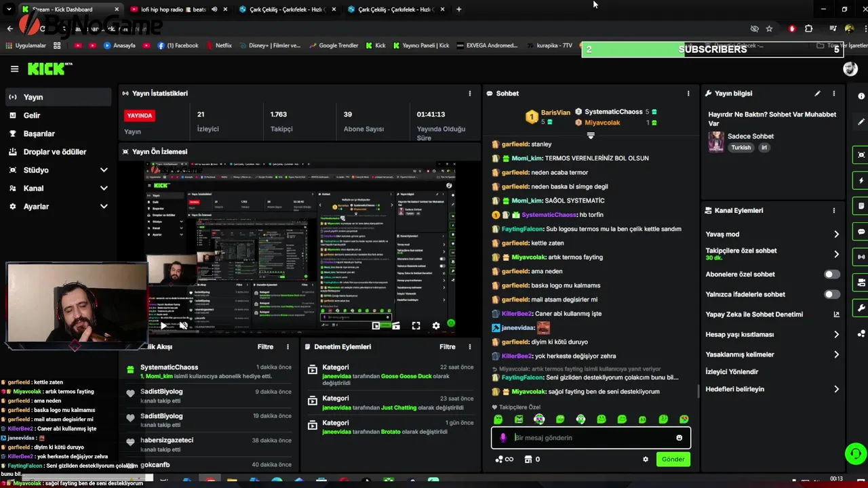
Task: Toggle Abonelere özel sohbet switch
Action: [x=831, y=274]
